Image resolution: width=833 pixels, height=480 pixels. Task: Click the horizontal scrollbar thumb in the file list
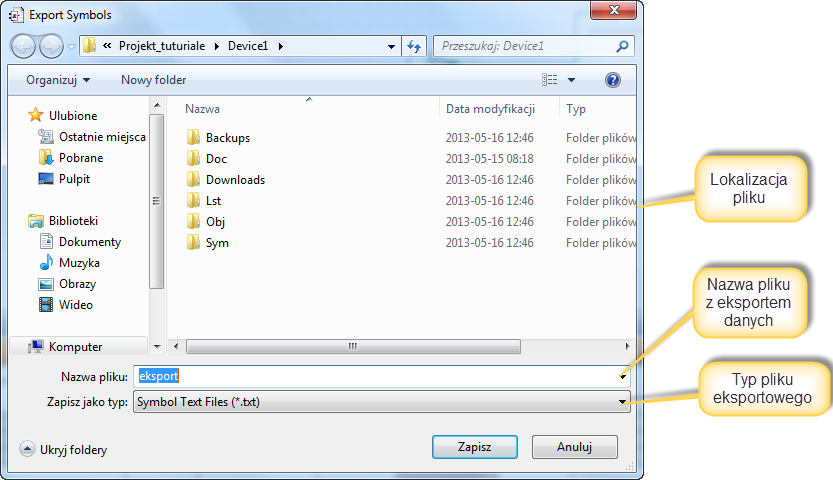[x=353, y=347]
